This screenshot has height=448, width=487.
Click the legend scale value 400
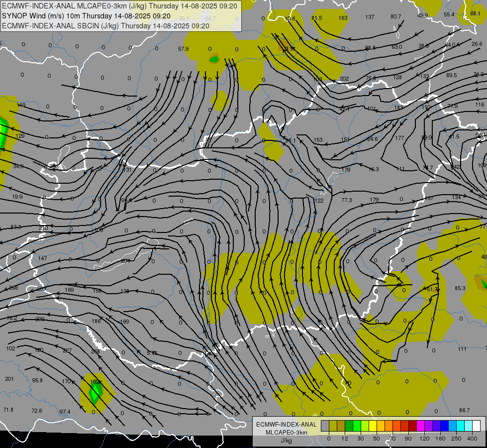click(473, 439)
